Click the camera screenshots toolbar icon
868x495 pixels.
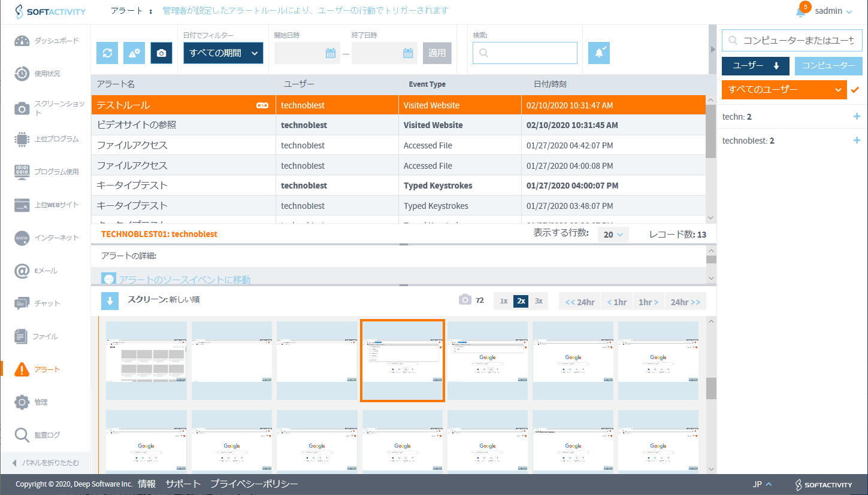click(161, 53)
